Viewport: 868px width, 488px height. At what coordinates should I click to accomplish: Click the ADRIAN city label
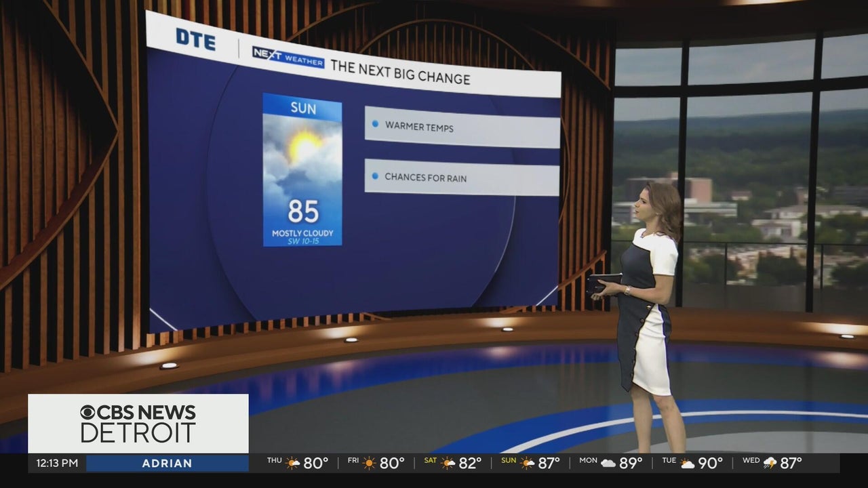[x=167, y=464]
